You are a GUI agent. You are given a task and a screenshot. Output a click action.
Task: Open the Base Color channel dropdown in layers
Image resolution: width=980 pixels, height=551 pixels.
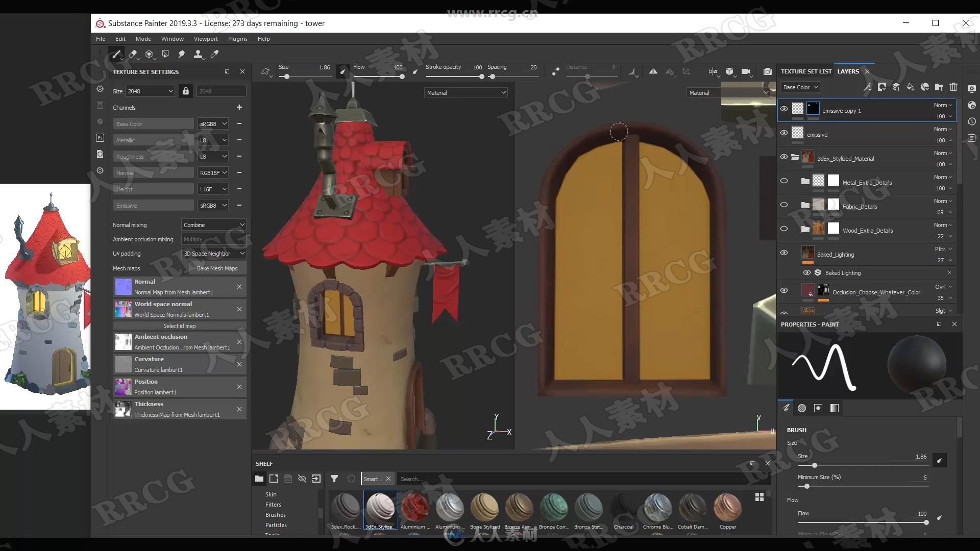(801, 87)
